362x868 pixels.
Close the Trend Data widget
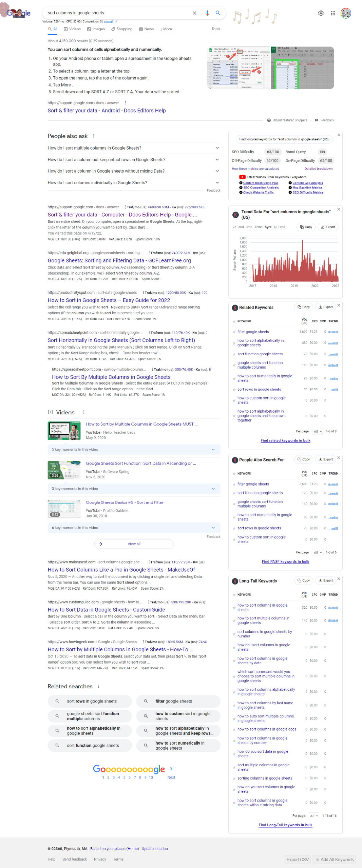tap(339, 210)
